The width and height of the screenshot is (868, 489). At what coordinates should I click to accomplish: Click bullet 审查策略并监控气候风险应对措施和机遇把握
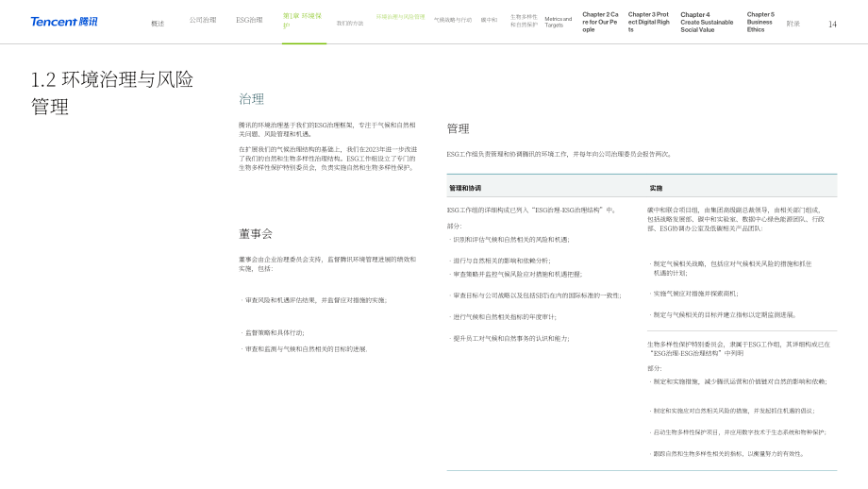(x=516, y=274)
